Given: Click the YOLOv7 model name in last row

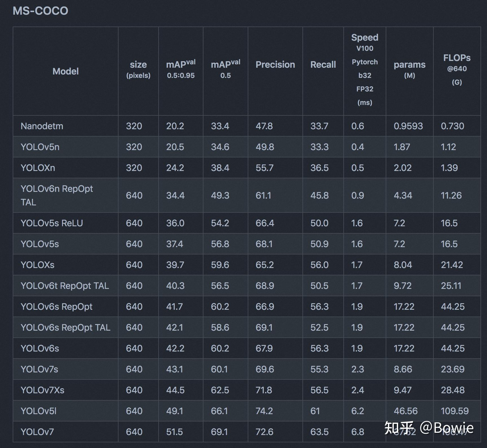Looking at the screenshot, I should pos(37,432).
